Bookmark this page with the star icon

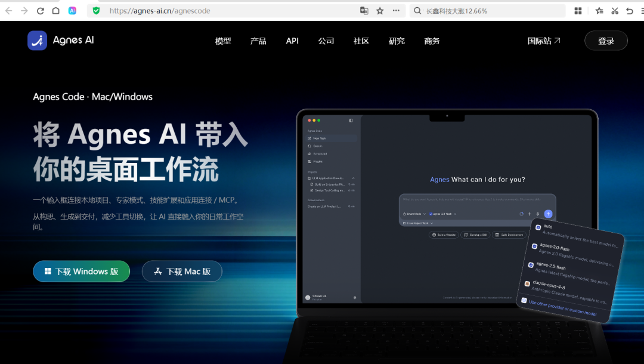pyautogui.click(x=380, y=11)
